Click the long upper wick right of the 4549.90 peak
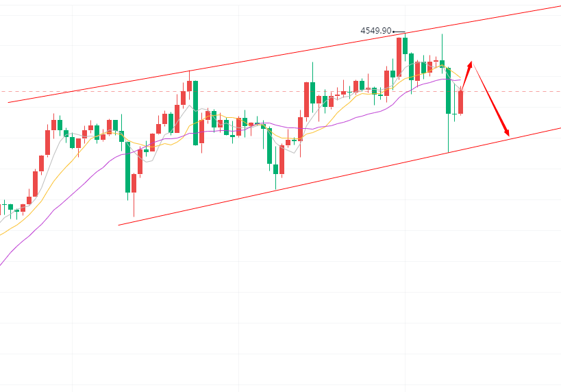The width and height of the screenshot is (561, 392). click(442, 45)
